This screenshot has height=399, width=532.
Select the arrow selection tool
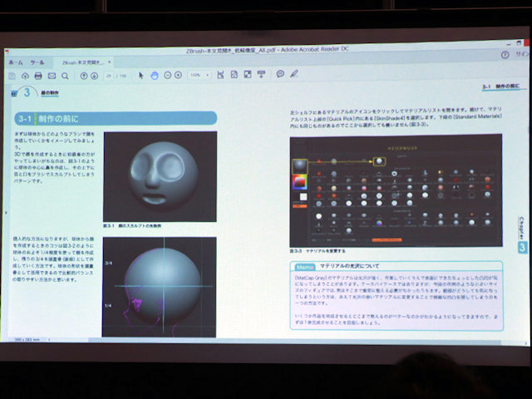(141, 76)
